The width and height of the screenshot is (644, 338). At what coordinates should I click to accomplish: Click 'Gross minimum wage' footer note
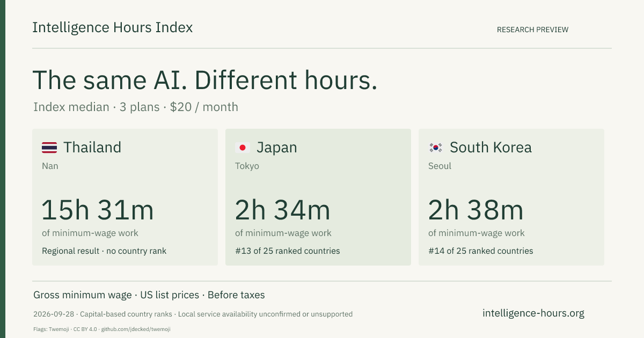click(x=83, y=295)
